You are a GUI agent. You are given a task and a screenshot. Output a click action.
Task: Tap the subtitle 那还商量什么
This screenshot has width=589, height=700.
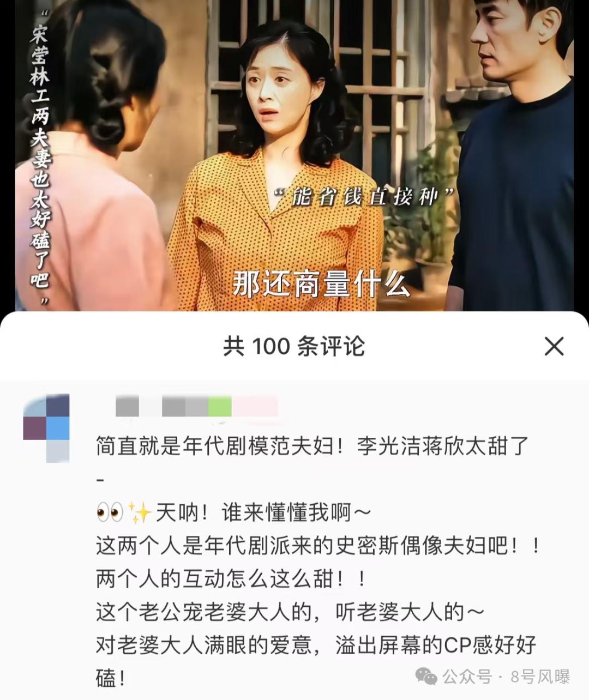point(321,284)
